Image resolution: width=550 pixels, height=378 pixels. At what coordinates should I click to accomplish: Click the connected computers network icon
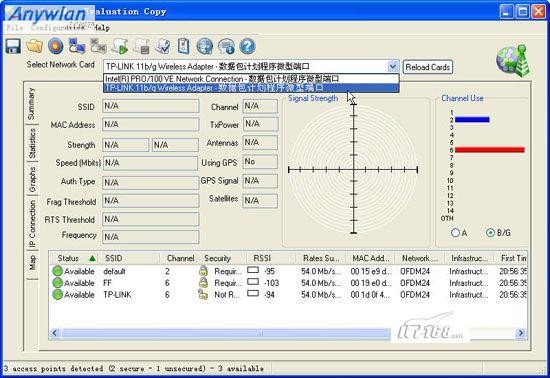(77, 46)
